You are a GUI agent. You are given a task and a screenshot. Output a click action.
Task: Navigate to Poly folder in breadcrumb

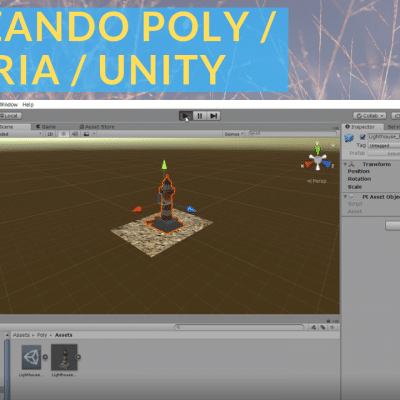click(42, 335)
